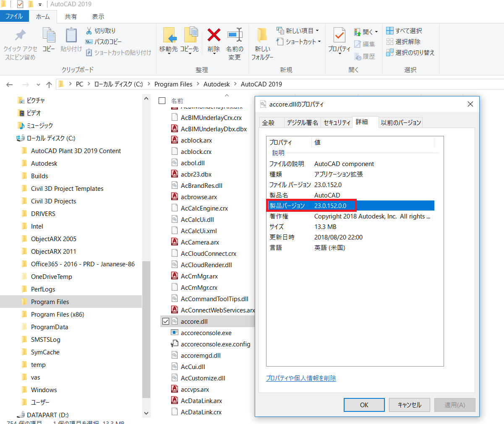Open recent locations dropdown in navigation bar
The image size is (504, 424).
38,84
